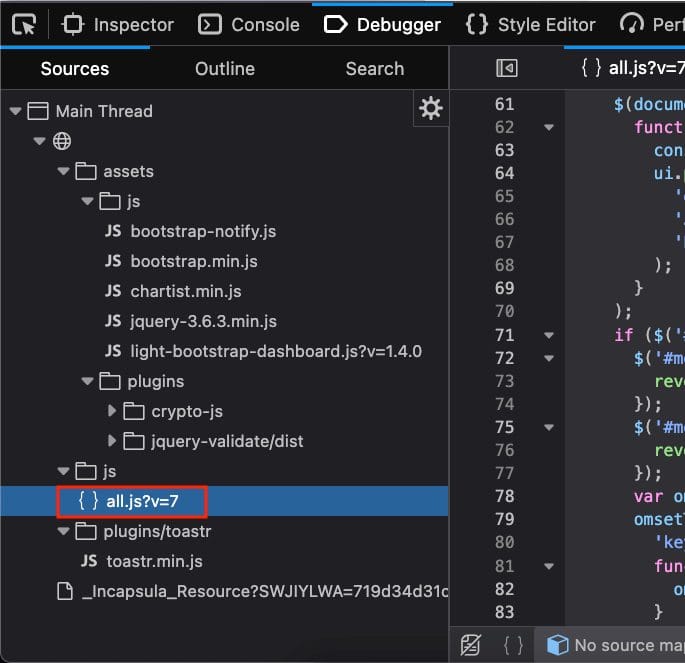Set breakpoint on line 64
The image size is (685, 663).
(505, 173)
